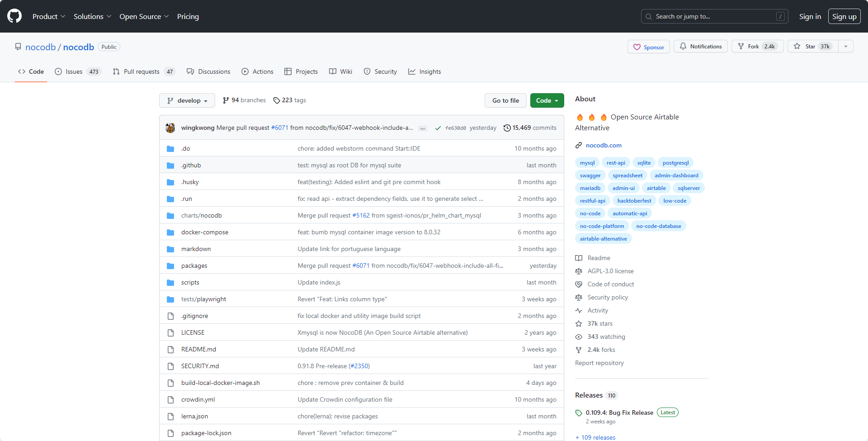Screen dimensions: 868x441
Task: Click the GitHub logo icon
Action: [x=14, y=16]
